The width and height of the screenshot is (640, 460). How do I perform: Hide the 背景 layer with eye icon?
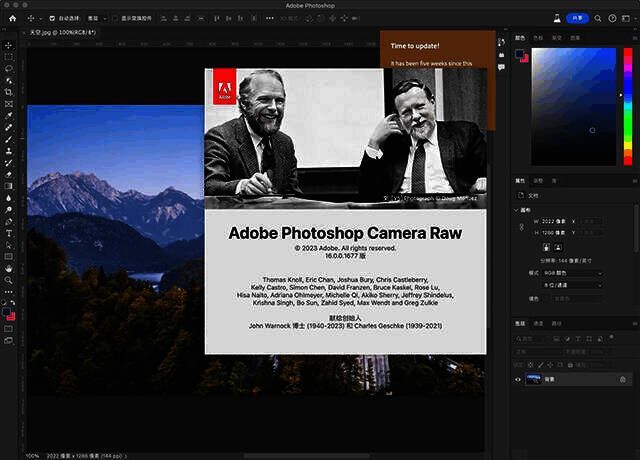coord(518,379)
